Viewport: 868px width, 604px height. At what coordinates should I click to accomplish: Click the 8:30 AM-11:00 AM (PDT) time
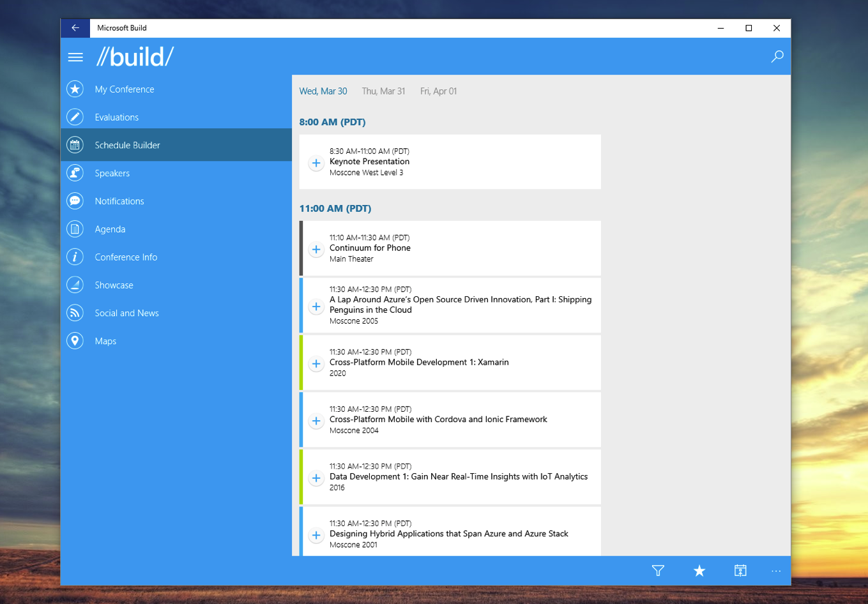[369, 151]
